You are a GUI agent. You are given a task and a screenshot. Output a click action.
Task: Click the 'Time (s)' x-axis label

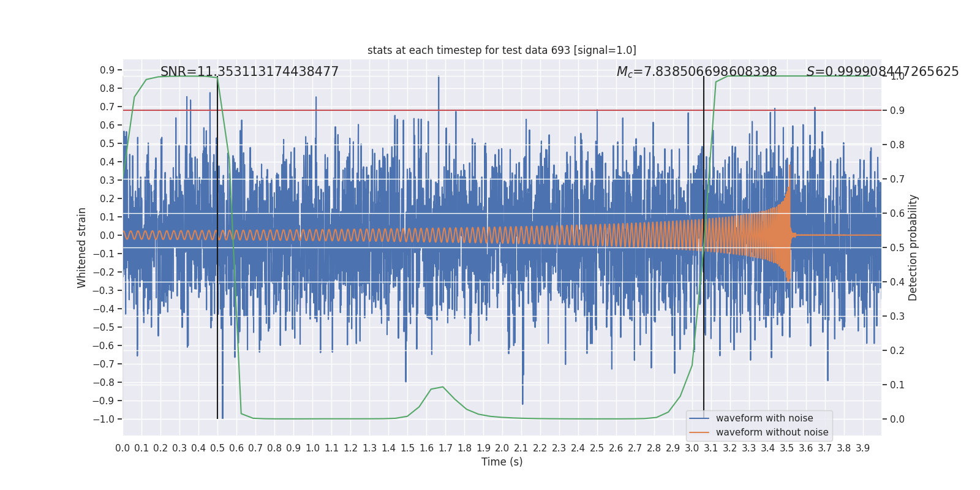[x=502, y=462]
